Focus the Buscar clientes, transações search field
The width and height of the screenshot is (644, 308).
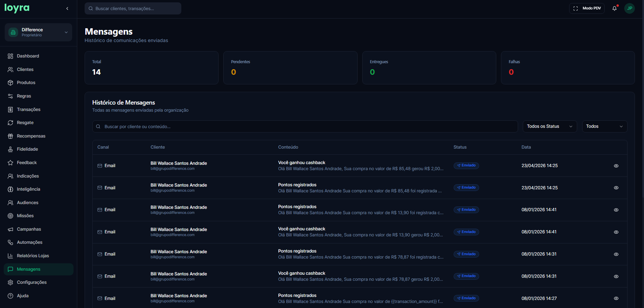[x=133, y=8]
